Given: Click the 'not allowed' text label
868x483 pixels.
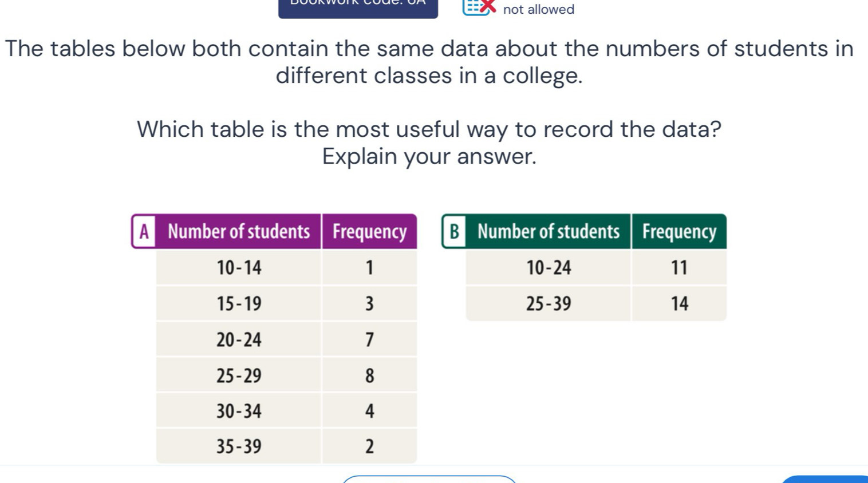Looking at the screenshot, I should coord(538,9).
